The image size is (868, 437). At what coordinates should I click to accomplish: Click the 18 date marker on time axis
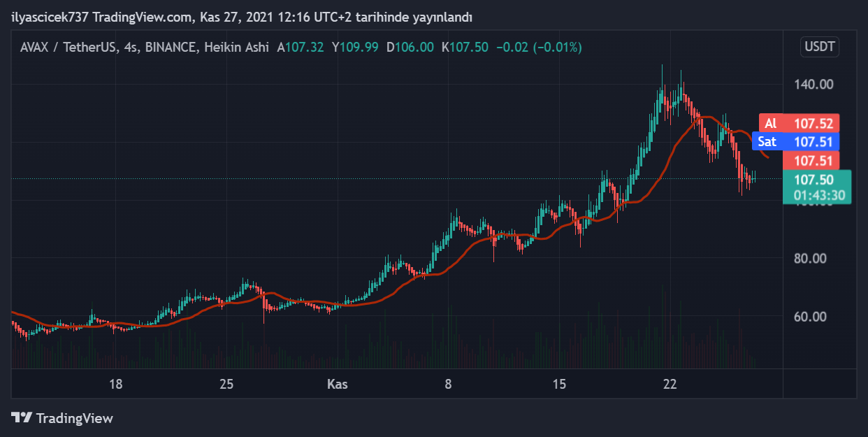coord(116,384)
